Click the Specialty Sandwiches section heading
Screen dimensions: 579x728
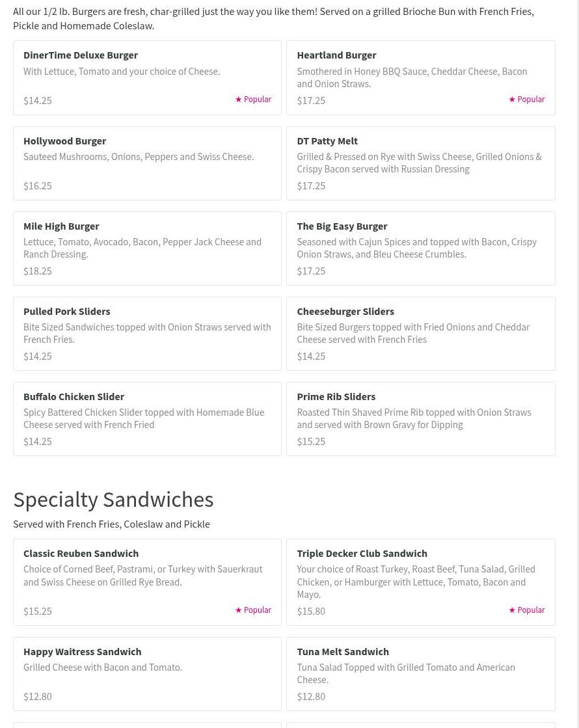(x=113, y=500)
